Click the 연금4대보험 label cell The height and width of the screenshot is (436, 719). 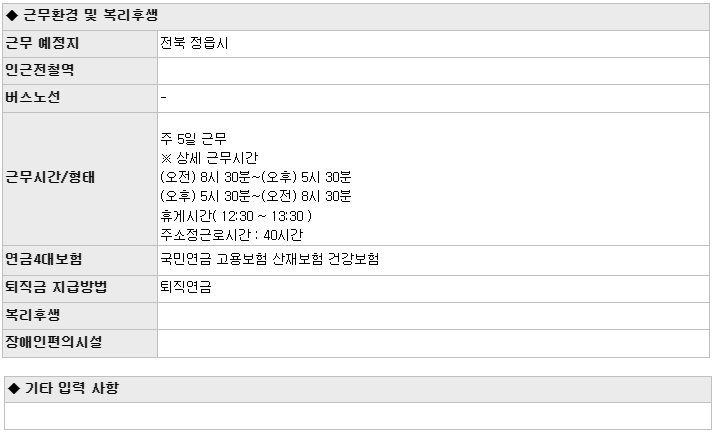pyautogui.click(x=80, y=260)
